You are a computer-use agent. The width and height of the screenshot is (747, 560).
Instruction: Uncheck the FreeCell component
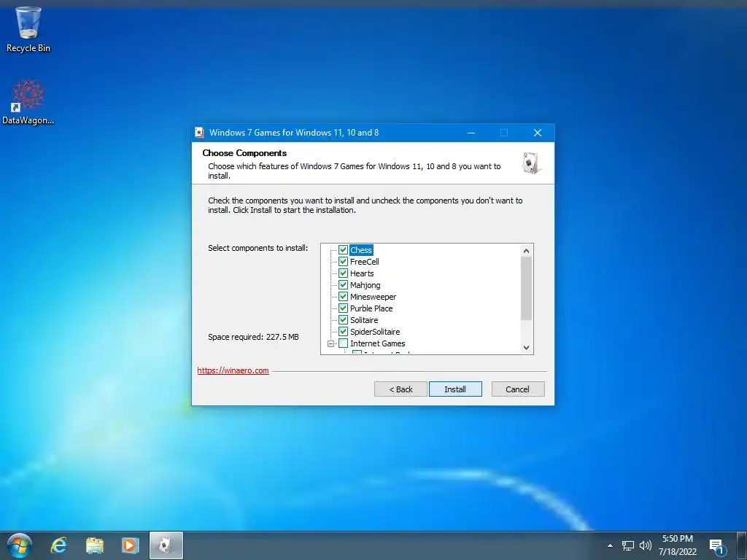(343, 262)
